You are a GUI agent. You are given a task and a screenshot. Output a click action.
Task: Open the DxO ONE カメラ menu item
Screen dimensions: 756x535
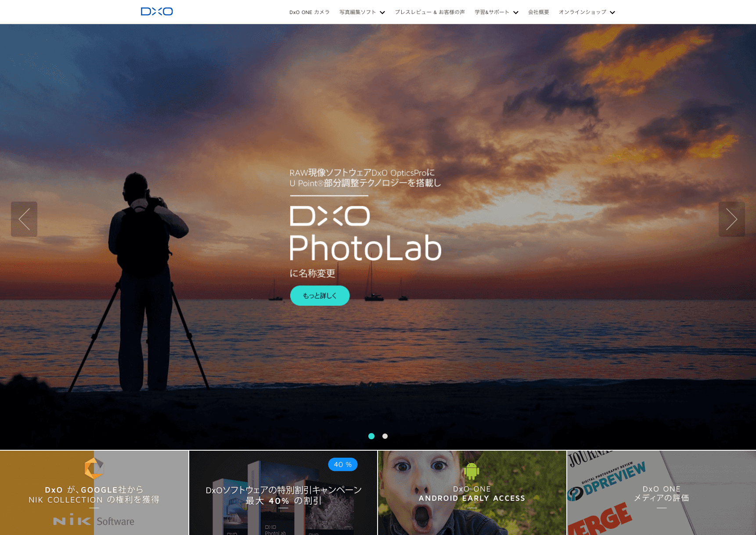coord(310,12)
